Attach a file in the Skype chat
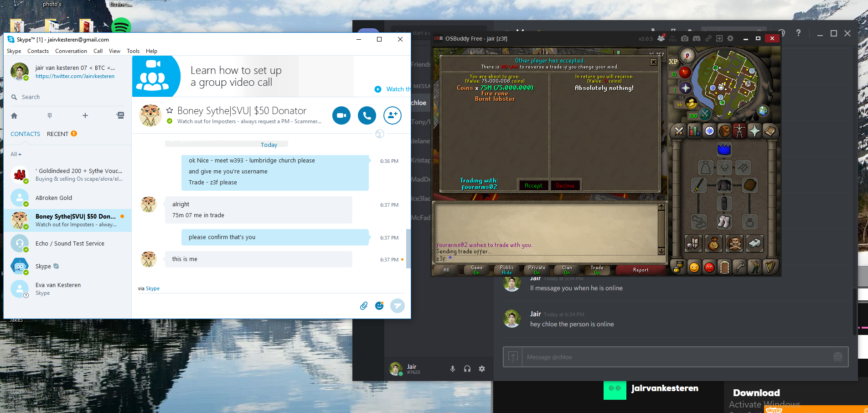Viewport: 868px width, 413px height. pyautogui.click(x=364, y=306)
